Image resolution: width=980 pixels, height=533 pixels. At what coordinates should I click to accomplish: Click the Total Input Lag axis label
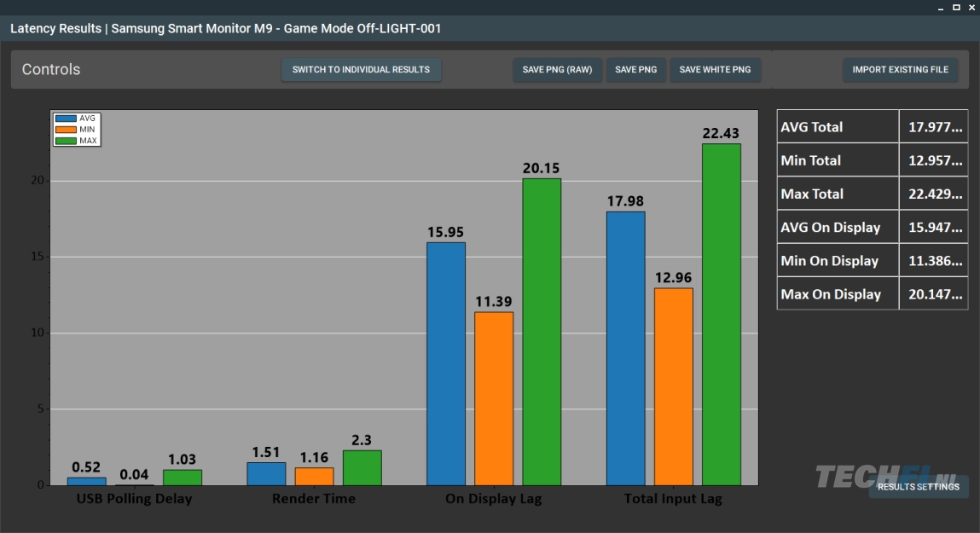pyautogui.click(x=673, y=499)
